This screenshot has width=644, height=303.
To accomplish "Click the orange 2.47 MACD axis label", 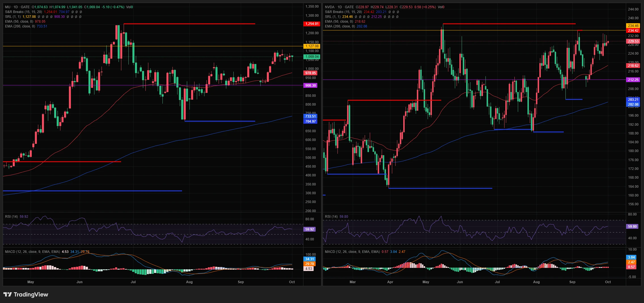I will 631,262.
